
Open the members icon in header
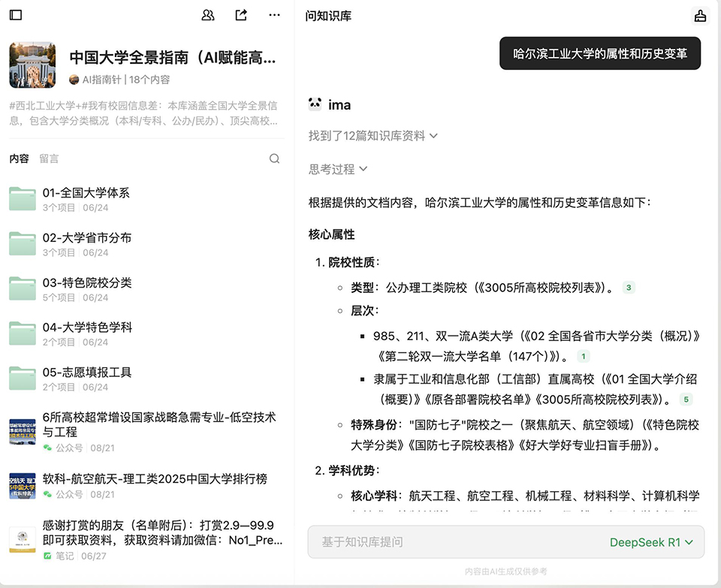pos(208,15)
